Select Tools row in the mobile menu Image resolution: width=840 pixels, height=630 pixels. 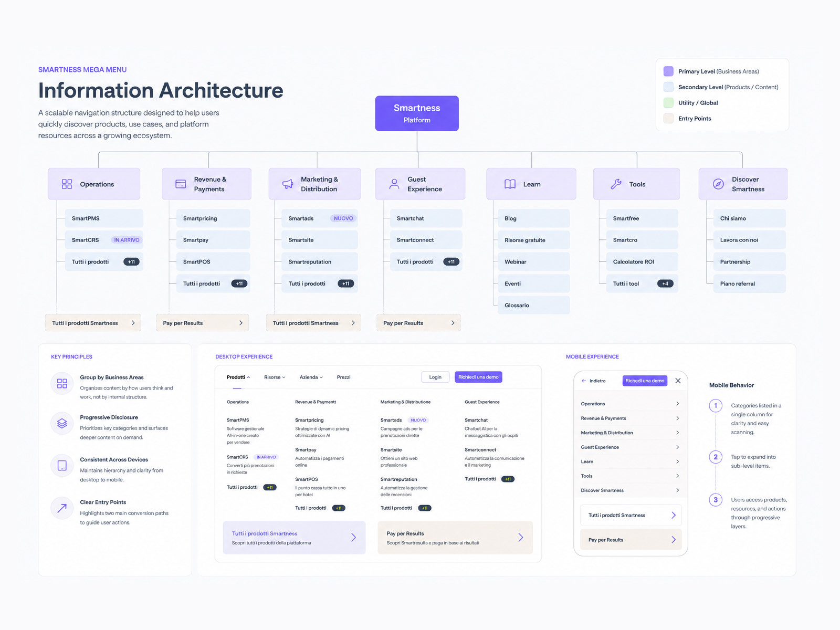630,476
